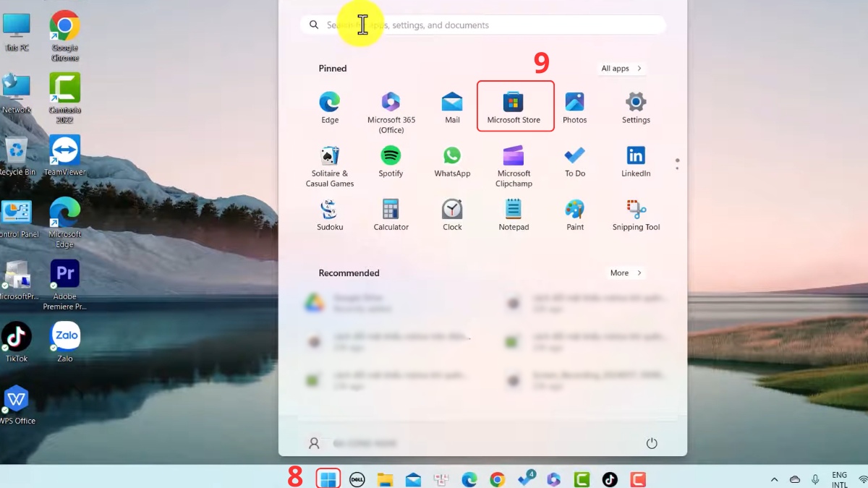
Task: Open Dell app on taskbar
Action: pos(357,479)
